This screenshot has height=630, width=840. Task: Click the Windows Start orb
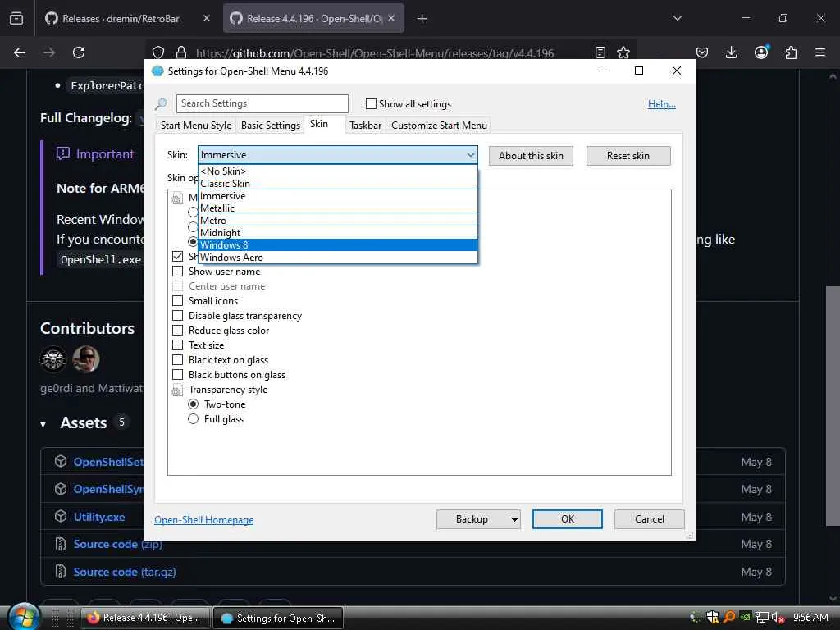tap(23, 617)
